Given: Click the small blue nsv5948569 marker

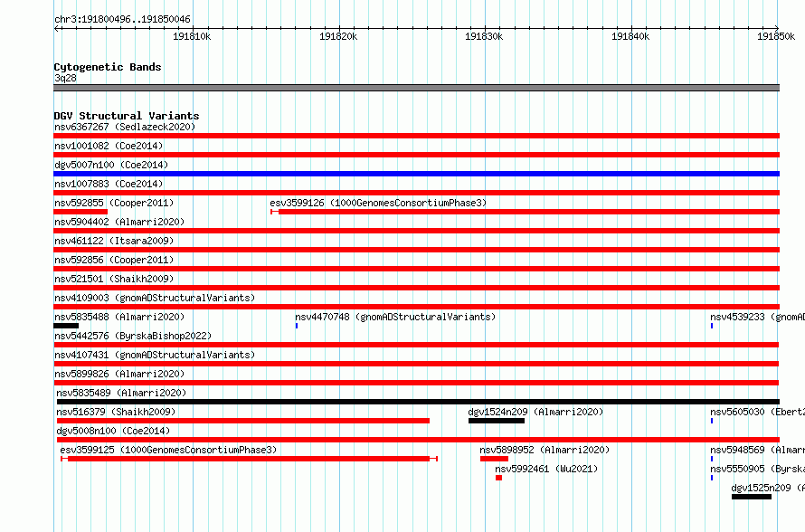Looking at the screenshot, I should pyautogui.click(x=712, y=459).
